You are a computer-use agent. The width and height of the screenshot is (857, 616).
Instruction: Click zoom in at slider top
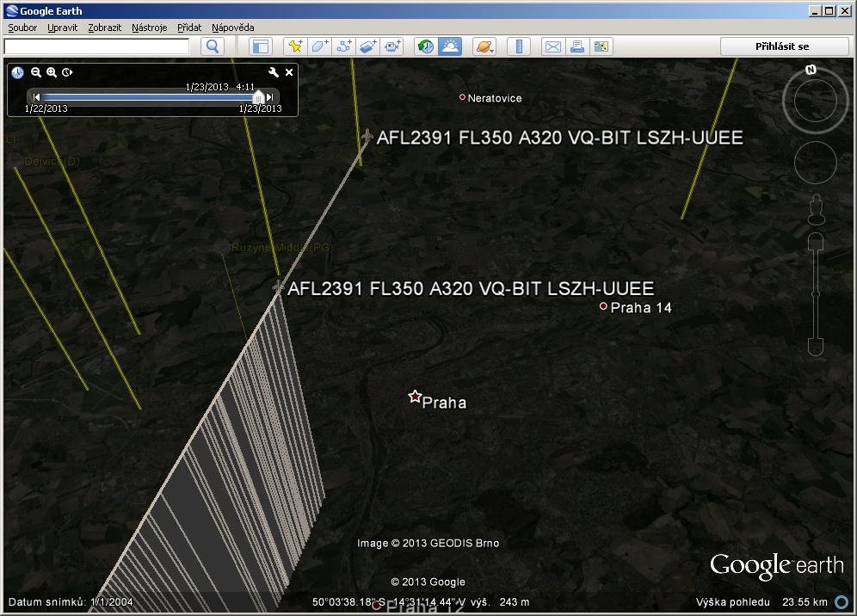point(816,241)
